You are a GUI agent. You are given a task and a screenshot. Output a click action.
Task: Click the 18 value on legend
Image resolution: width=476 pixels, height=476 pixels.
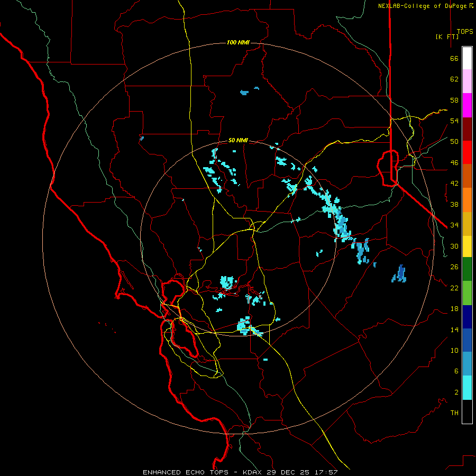454,309
